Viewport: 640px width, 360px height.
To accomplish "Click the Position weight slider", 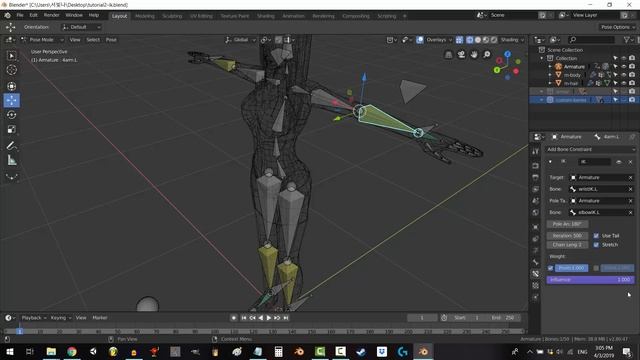I will coord(571,268).
